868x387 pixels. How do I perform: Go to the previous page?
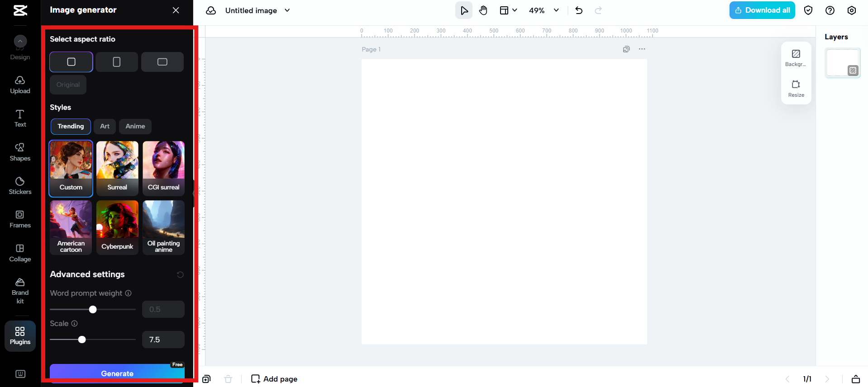[x=787, y=379]
